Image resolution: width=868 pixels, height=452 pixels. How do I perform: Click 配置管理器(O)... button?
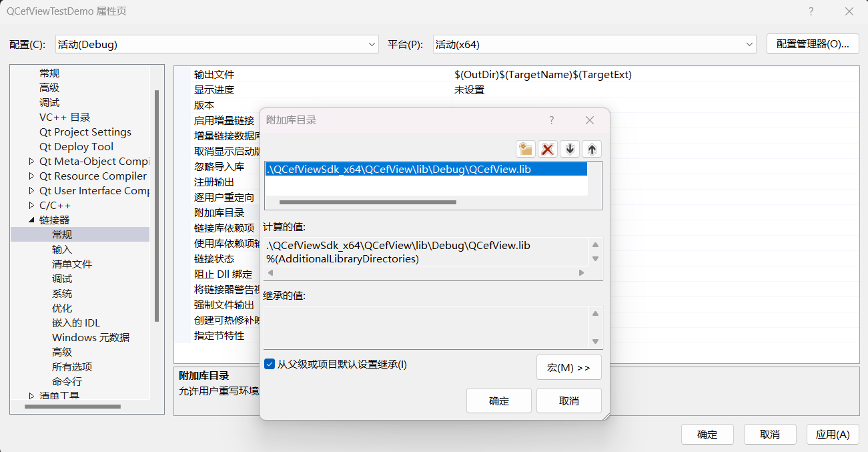(812, 44)
